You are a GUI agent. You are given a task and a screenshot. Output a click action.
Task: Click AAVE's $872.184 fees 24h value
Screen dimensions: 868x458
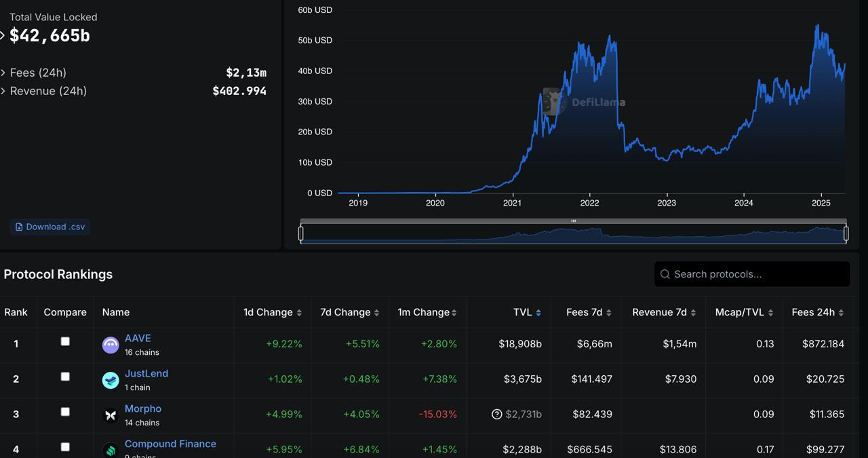pos(823,344)
